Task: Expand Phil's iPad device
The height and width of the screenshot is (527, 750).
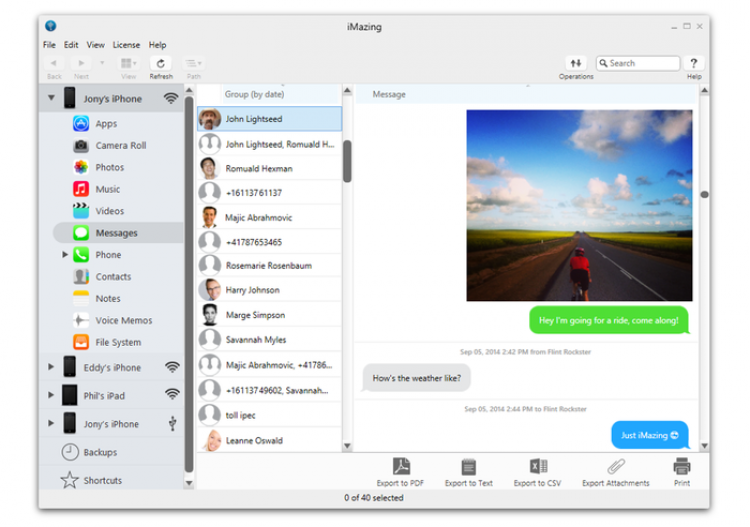Action: (51, 395)
